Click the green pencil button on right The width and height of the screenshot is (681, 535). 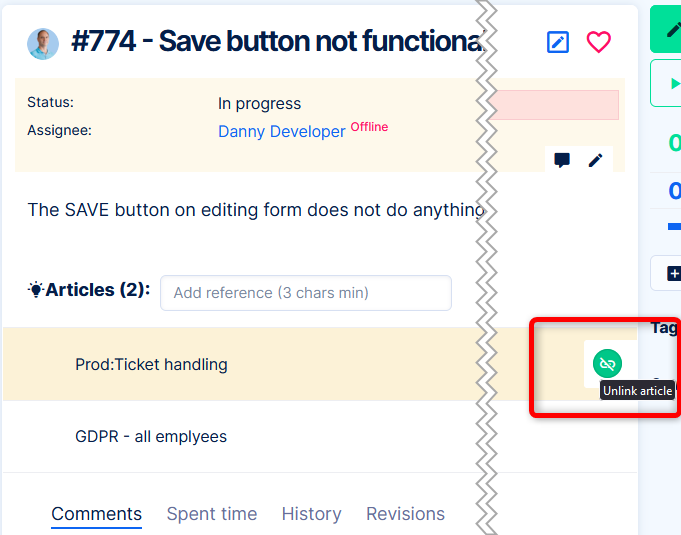[667, 29]
